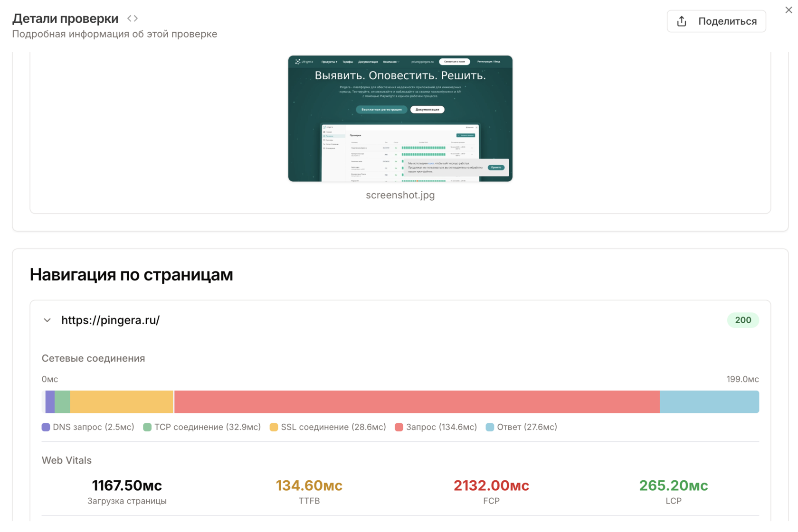Image resolution: width=798 pixels, height=532 pixels.
Task: Close the check details panel
Action: 788,10
